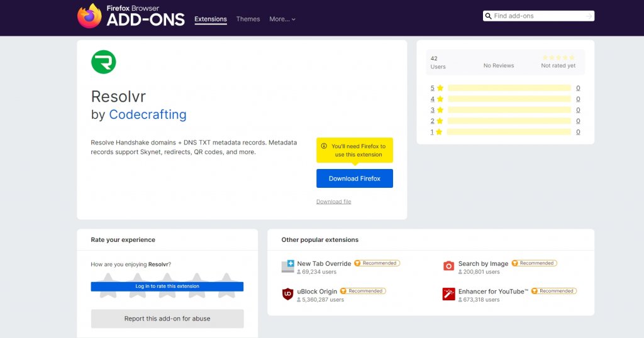Switch to the Themes tab
Viewport: 644px width, 338px height.
coord(248,19)
